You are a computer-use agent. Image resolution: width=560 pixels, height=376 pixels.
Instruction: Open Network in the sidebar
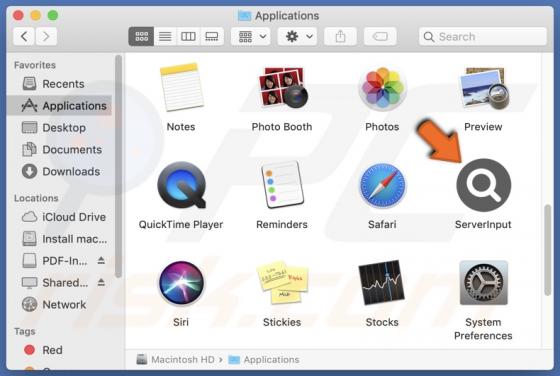click(60, 305)
